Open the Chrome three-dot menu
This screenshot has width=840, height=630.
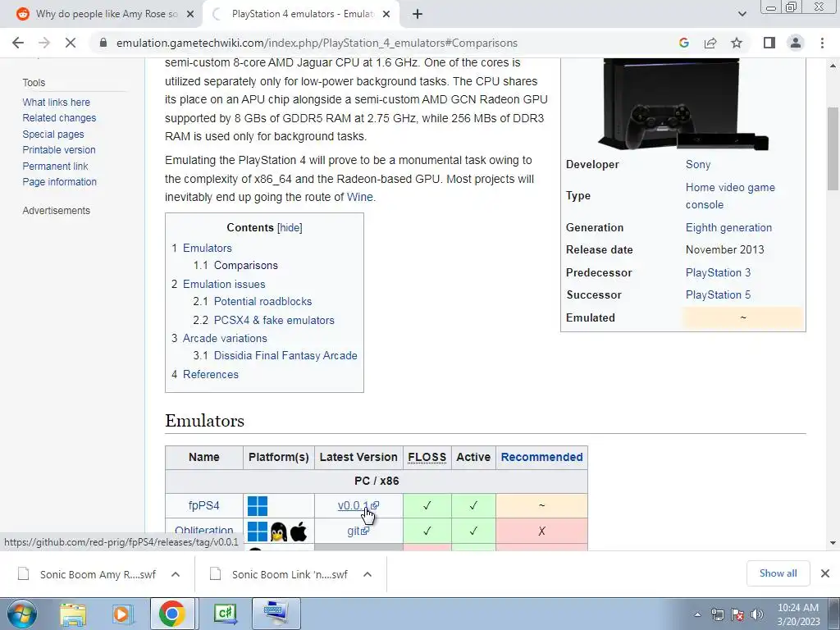[x=822, y=43]
